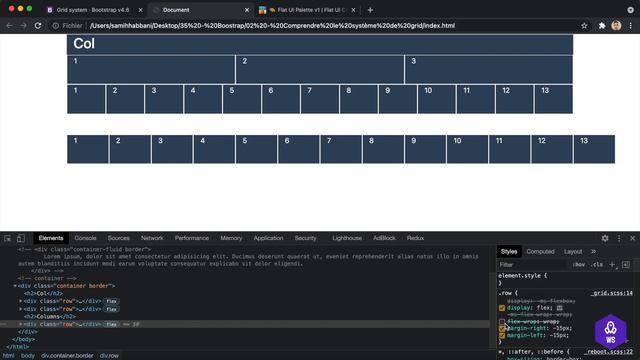640x360 pixels.
Task: Select html in the breadcrumb bar
Action: coord(8,356)
